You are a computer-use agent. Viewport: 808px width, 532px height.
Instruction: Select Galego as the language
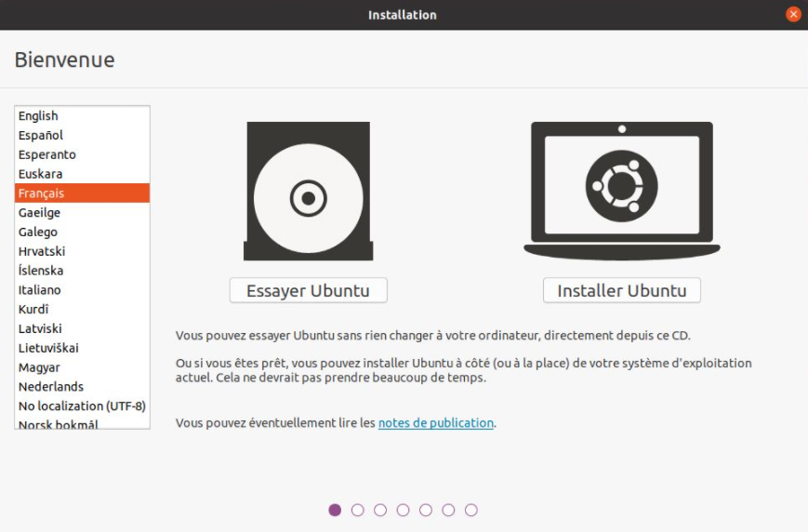[82, 232]
